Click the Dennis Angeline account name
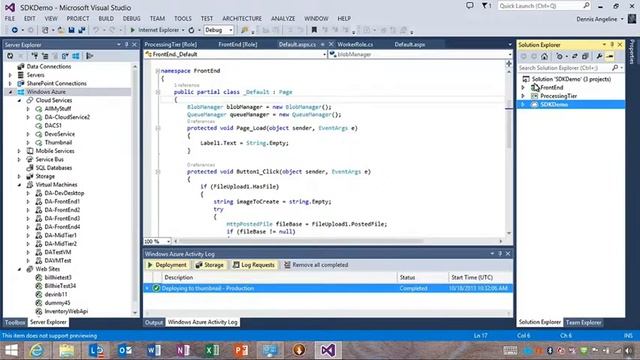Screen dimensions: 640x360 click(x=597, y=19)
